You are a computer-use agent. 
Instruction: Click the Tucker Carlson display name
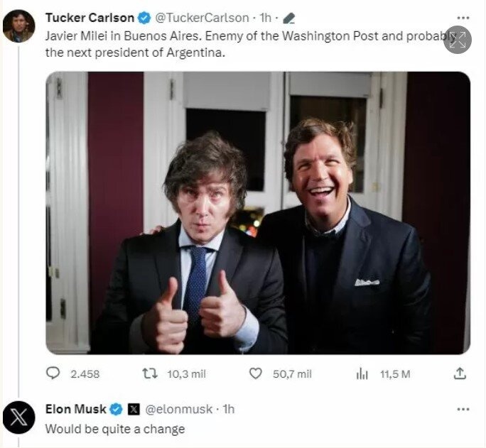click(x=90, y=18)
